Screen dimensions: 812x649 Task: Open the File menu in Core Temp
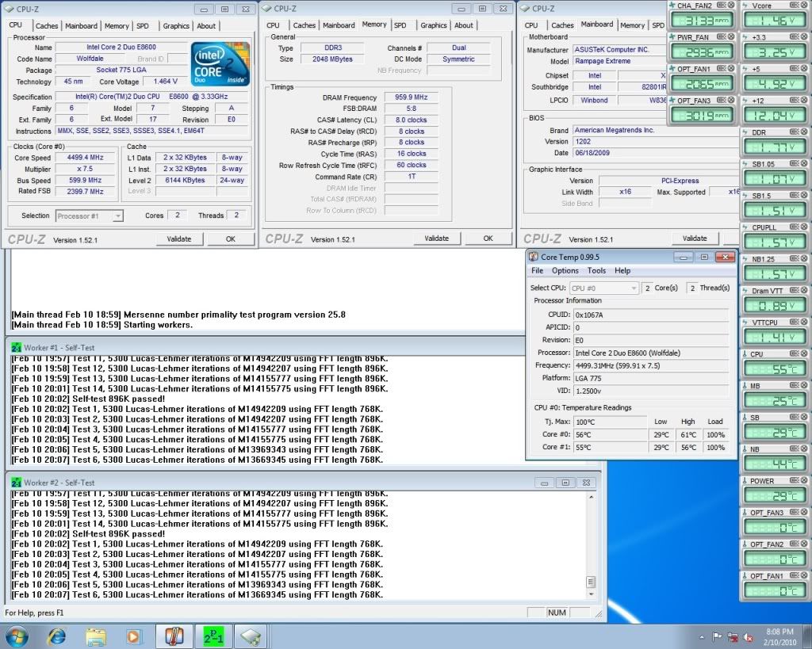(x=537, y=271)
